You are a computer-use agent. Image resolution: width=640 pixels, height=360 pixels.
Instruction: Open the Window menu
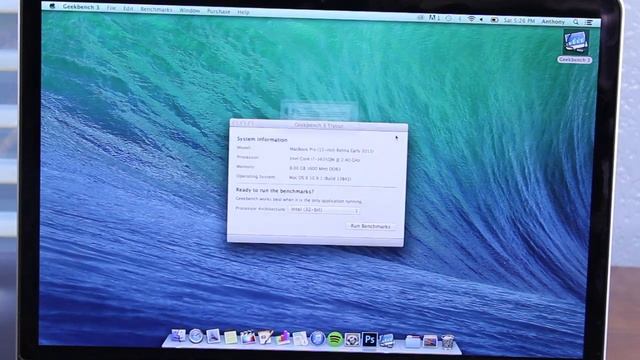(x=189, y=10)
